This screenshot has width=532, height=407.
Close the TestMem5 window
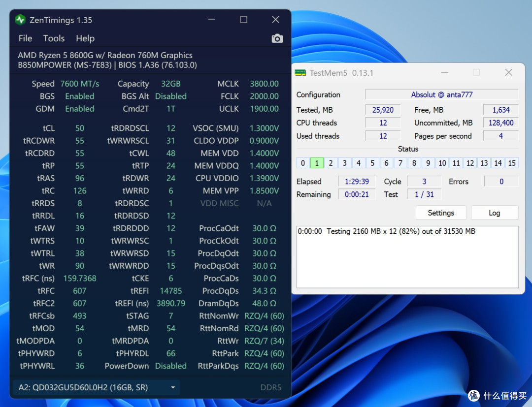pyautogui.click(x=508, y=72)
